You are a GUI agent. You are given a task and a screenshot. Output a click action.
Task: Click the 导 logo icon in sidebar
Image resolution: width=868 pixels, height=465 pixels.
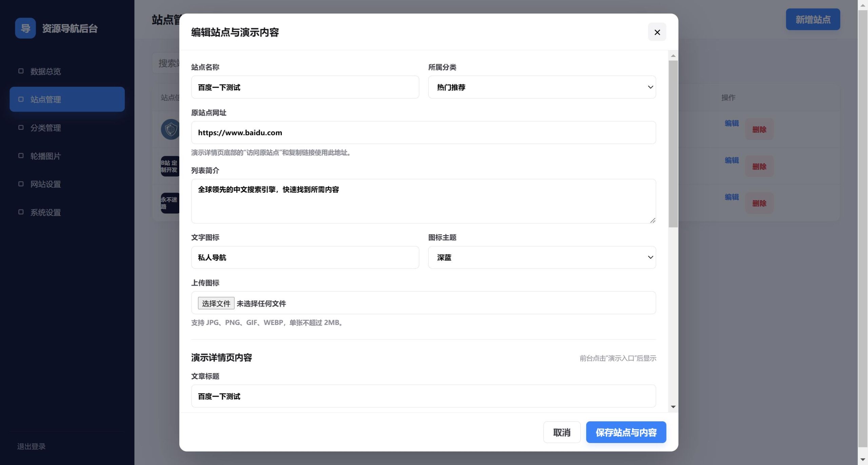[25, 28]
